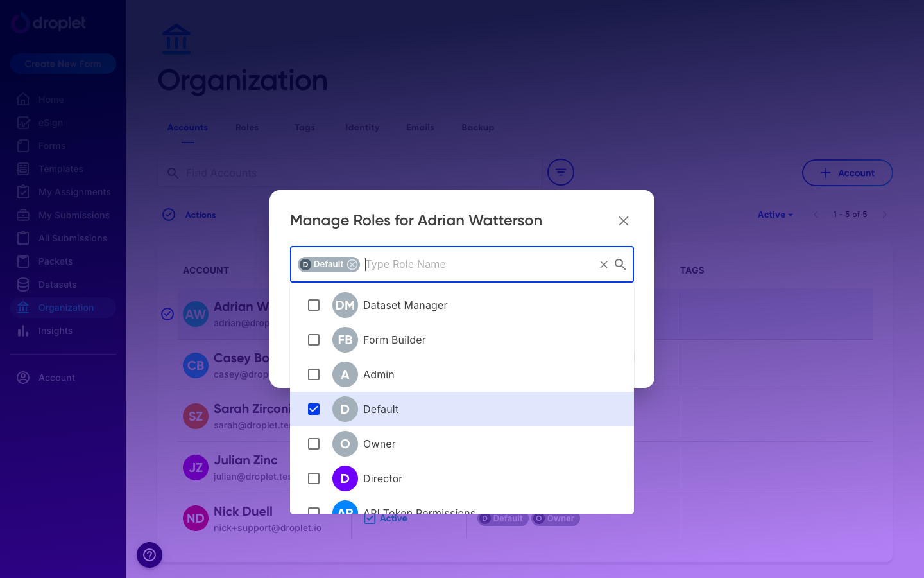
Task: Click the search magnifier in role field
Action: 620,265
